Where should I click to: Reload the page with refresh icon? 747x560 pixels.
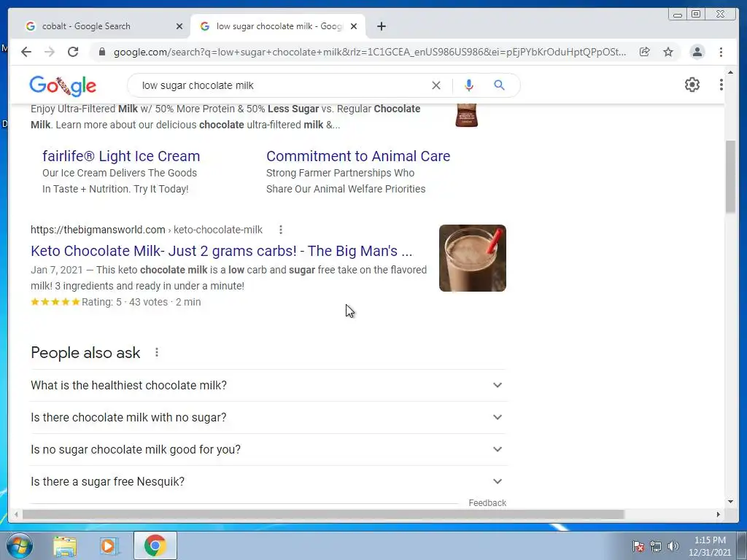coord(73,52)
